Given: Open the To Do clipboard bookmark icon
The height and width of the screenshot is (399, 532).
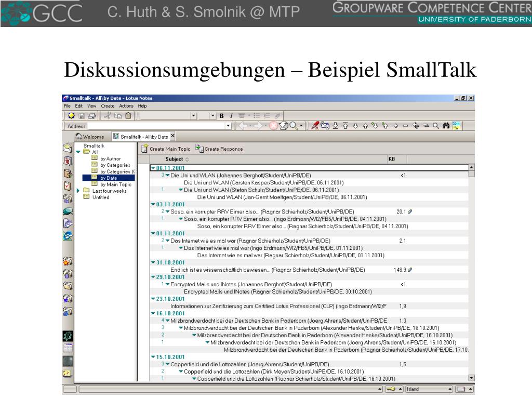Looking at the screenshot, I should [x=68, y=185].
